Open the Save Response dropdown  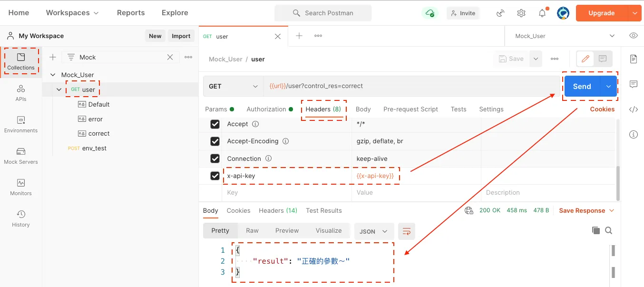pos(586,210)
